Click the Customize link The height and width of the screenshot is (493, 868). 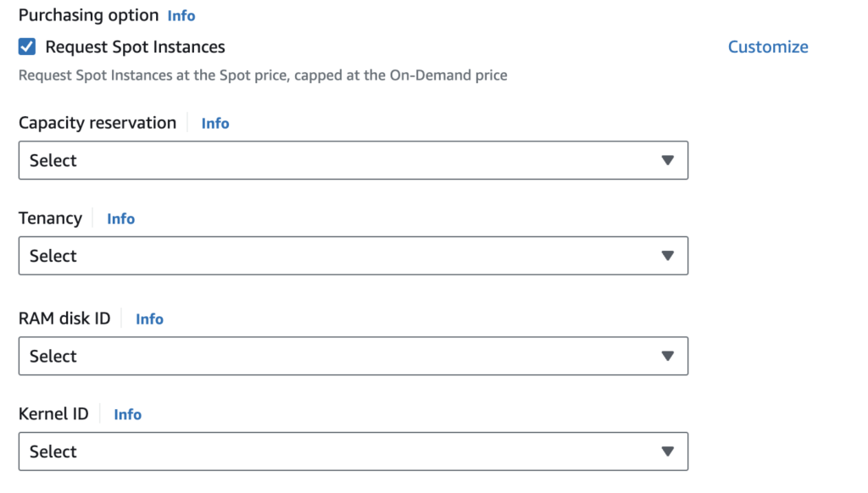pos(768,47)
